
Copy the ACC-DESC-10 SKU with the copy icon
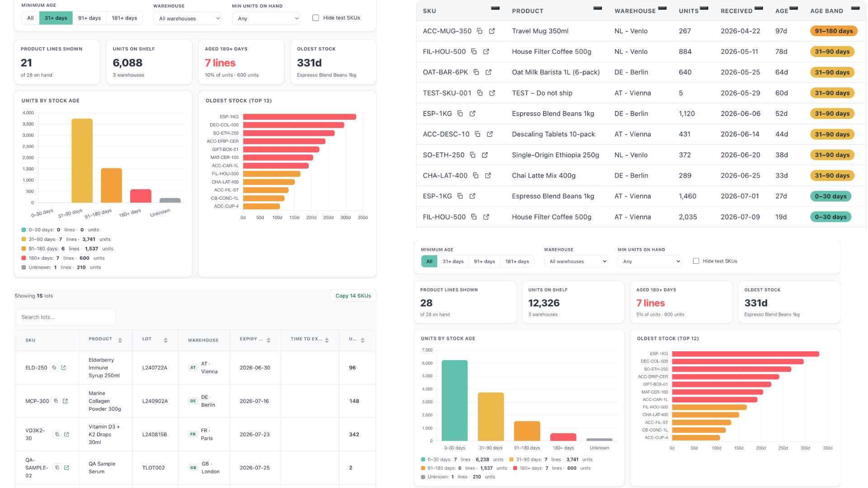click(477, 134)
